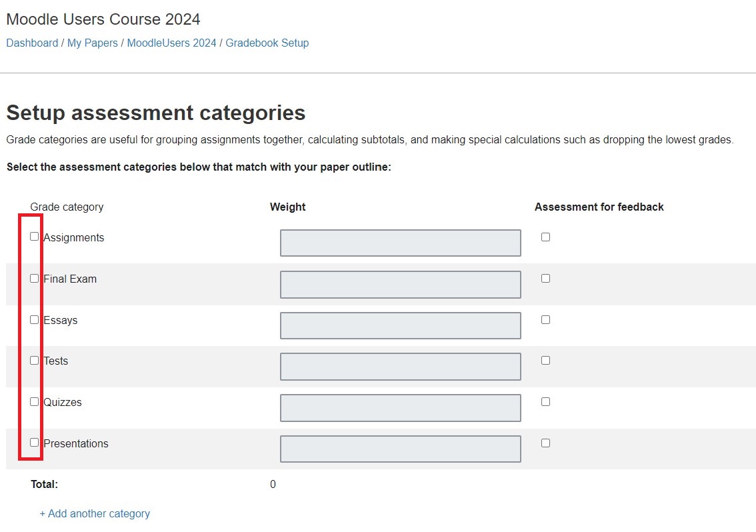Check the Quizzes grade category checkbox
Screen dimensions: 756x532
point(34,402)
